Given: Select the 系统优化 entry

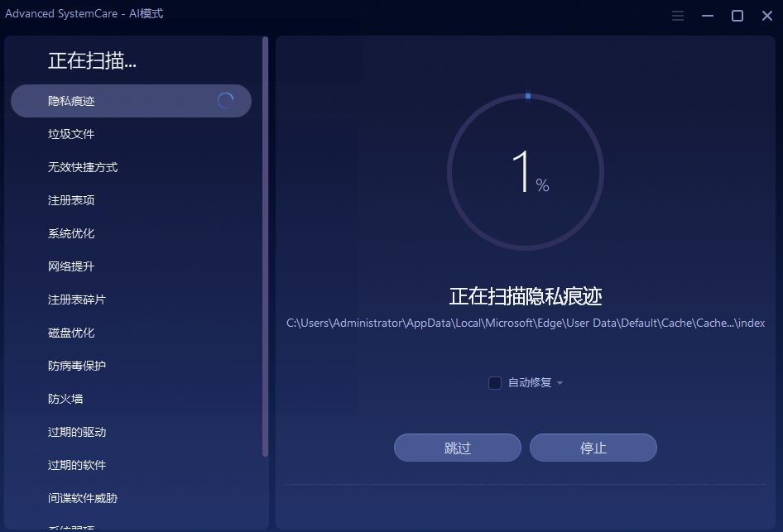Looking at the screenshot, I should [x=72, y=233].
